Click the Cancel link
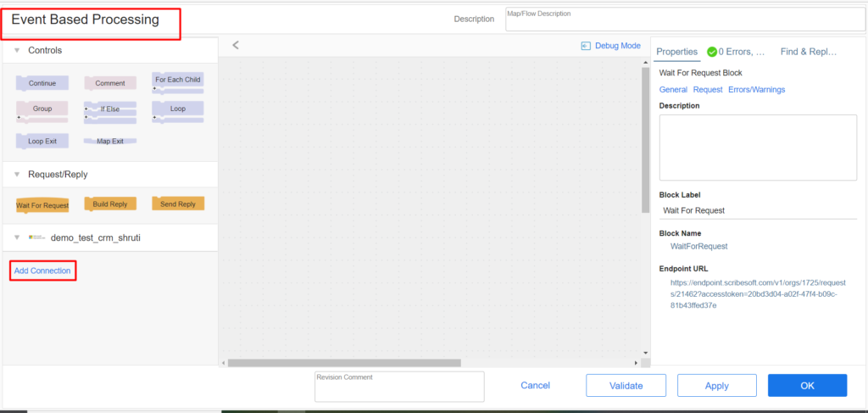Image resolution: width=868 pixels, height=413 pixels. [536, 385]
